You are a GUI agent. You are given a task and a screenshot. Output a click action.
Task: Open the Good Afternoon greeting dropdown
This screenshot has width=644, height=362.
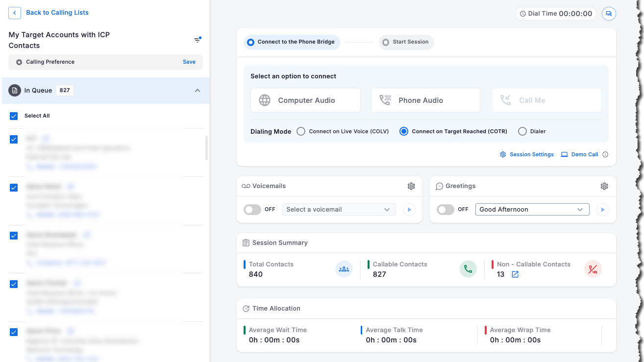(x=532, y=210)
